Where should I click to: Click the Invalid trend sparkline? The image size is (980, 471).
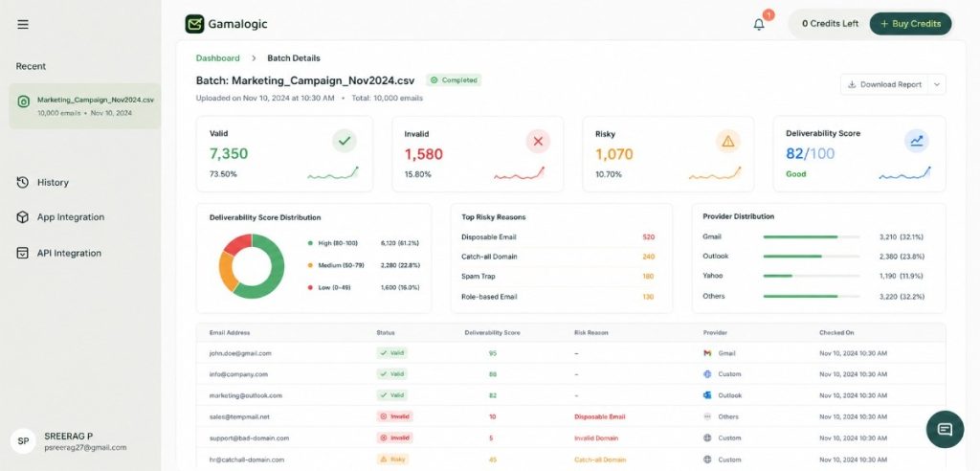click(520, 174)
